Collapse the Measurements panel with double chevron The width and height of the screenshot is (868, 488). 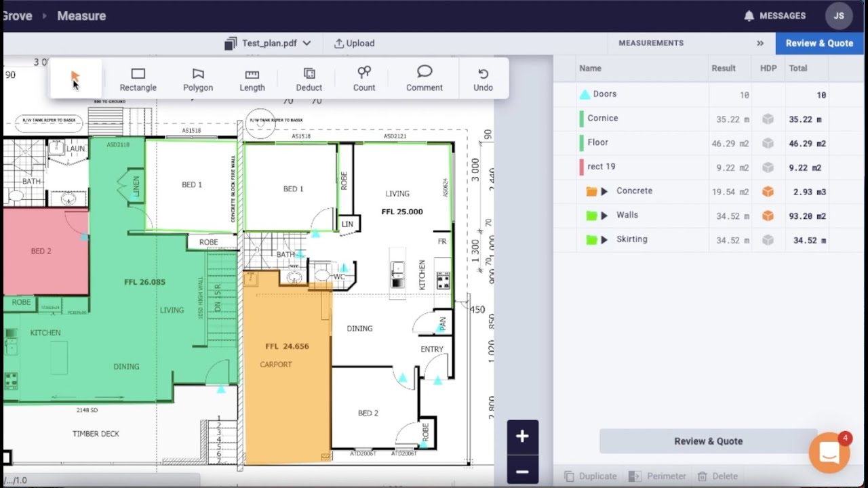760,43
